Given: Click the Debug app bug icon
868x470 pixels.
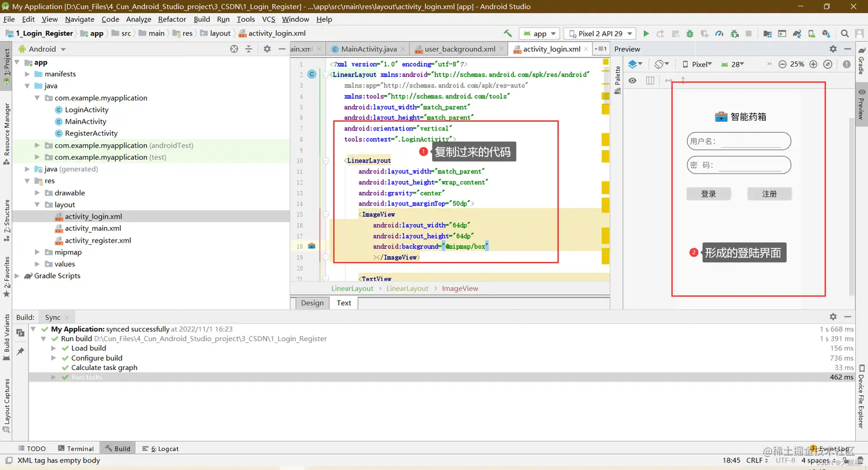Looking at the screenshot, I should pos(690,34).
